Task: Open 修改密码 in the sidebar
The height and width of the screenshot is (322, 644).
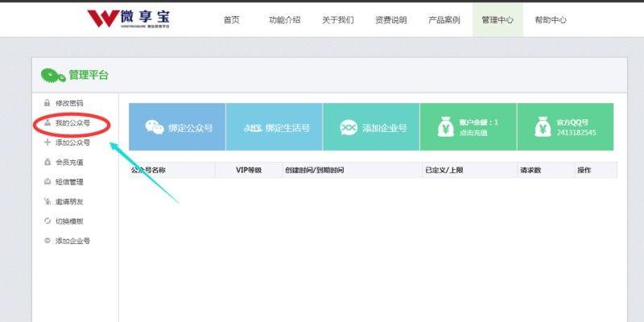Action: pyautogui.click(x=69, y=103)
